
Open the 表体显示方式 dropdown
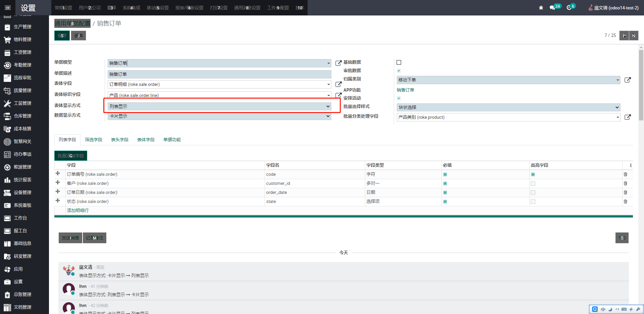coord(219,106)
